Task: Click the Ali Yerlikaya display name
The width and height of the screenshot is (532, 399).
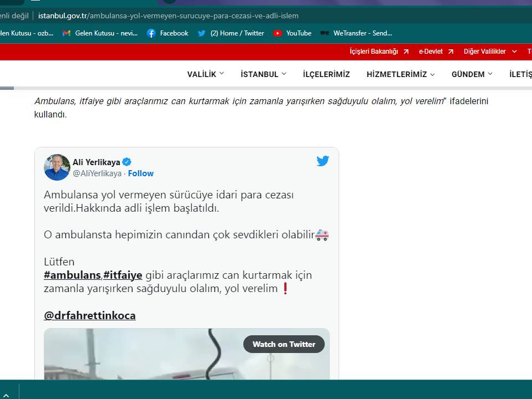Action: pos(96,162)
